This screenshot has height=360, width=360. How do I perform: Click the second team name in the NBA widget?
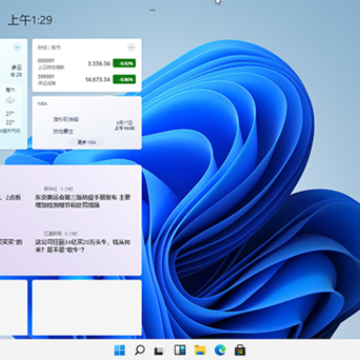click(x=63, y=131)
